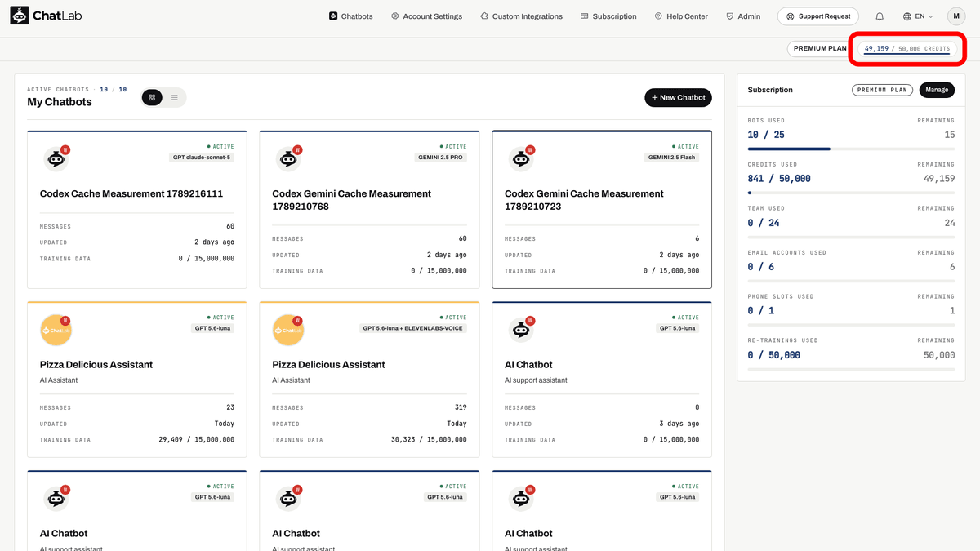This screenshot has width=980, height=551.
Task: Click the 'GEMINI 2.5 PRO' model badge
Action: coord(442,158)
